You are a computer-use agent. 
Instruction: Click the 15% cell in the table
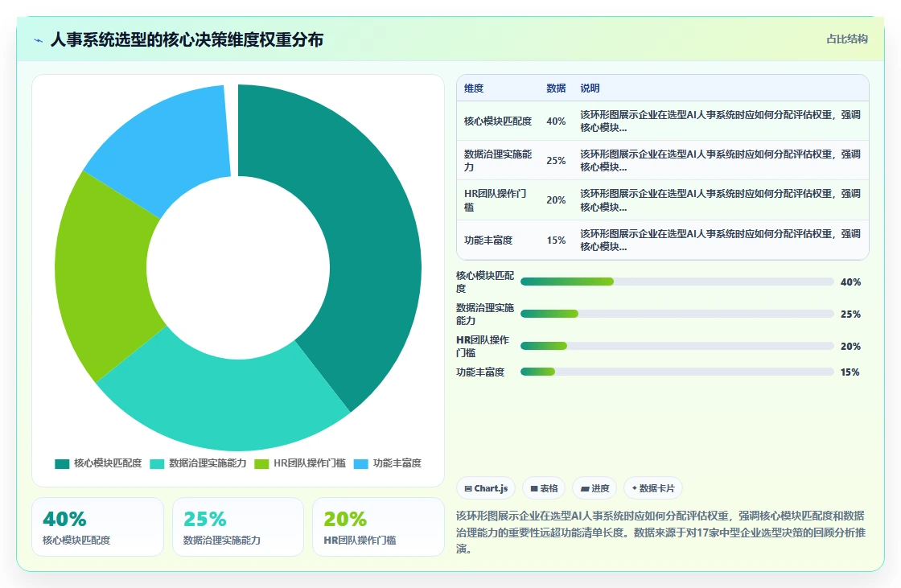(x=556, y=241)
